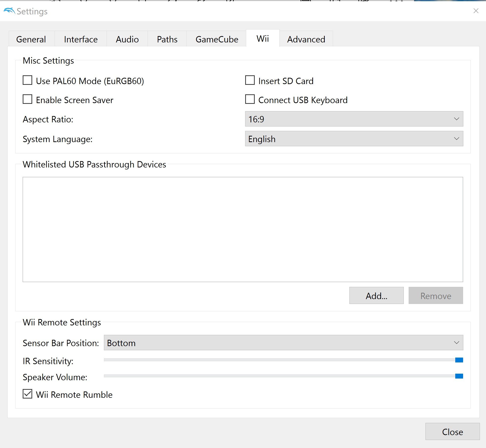Click the Dolphin logo icon in title bar
Screen dimensions: 486x448
(9, 11)
